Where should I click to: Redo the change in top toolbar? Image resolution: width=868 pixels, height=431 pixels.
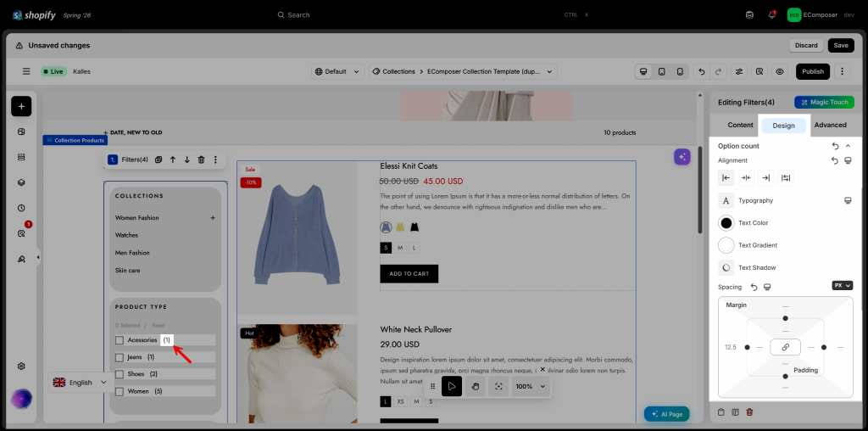tap(719, 71)
